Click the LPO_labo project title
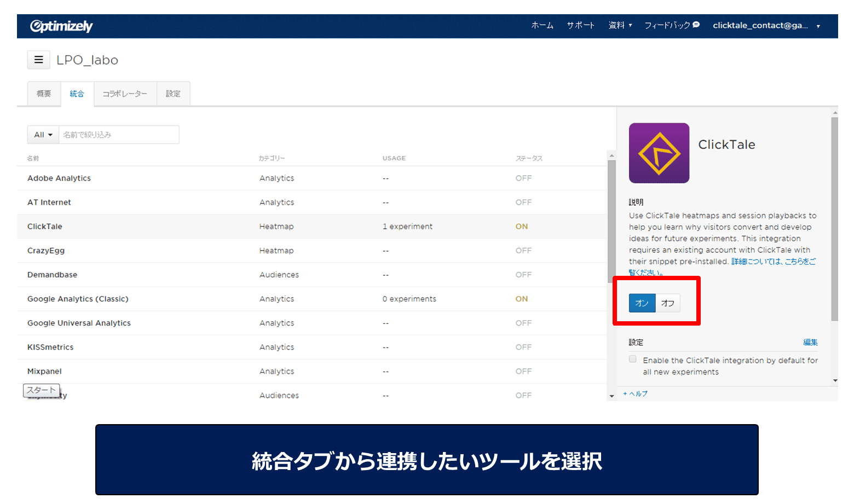The height and width of the screenshot is (504, 854). coord(88,60)
